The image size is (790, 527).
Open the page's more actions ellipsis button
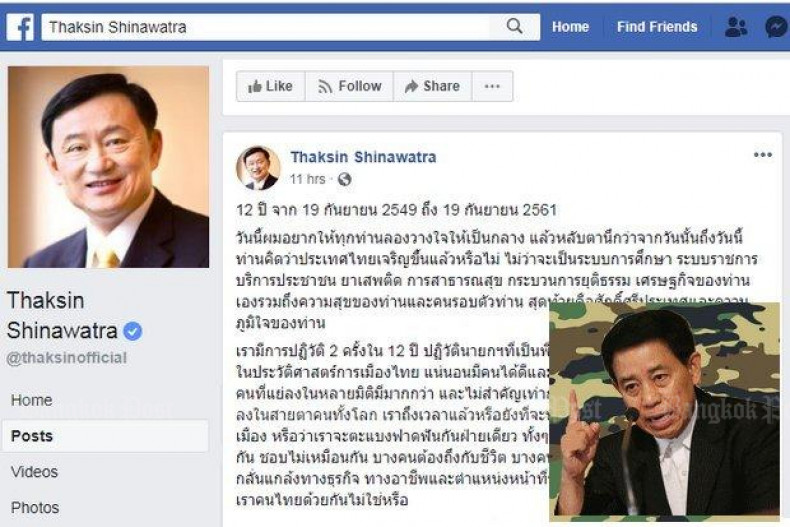492,86
